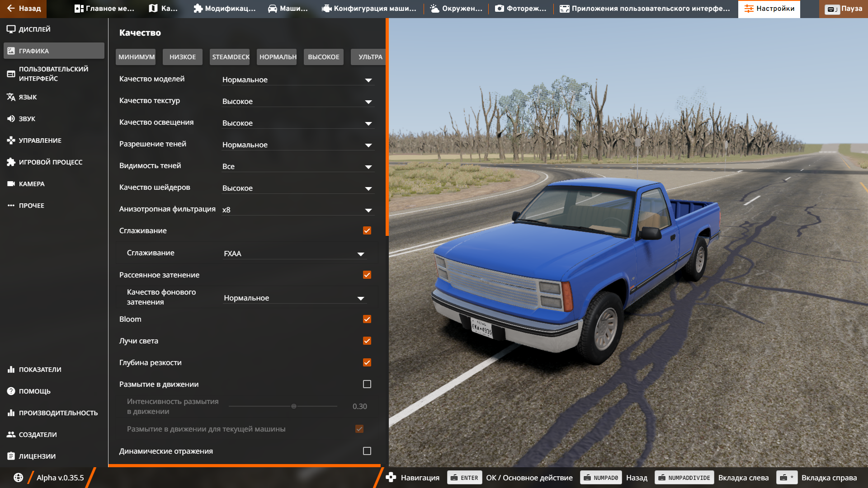The height and width of the screenshot is (488, 868).
Task: Select the Language translate icon
Action: [11, 97]
